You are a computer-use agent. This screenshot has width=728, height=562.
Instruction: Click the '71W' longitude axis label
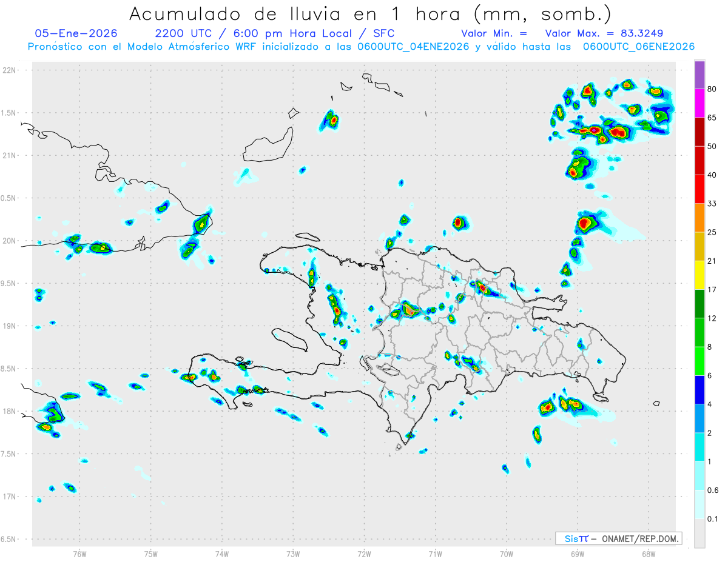[x=435, y=554]
